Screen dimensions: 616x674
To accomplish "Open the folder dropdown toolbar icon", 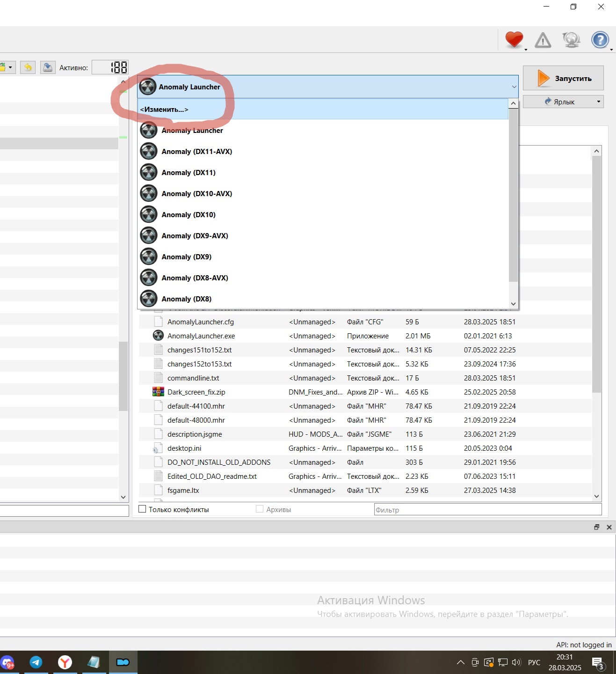I will point(7,67).
